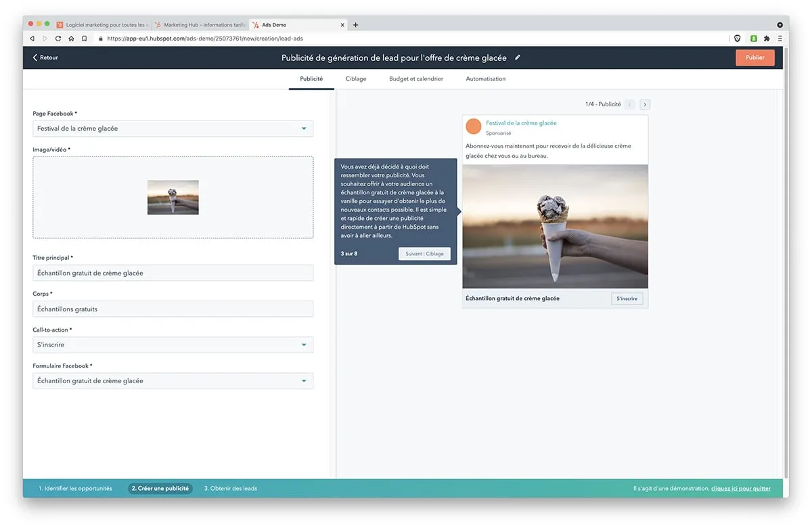This screenshot has width=812, height=528.
Task: Switch to the Marketing Hub browser tab
Action: pyautogui.click(x=200, y=25)
